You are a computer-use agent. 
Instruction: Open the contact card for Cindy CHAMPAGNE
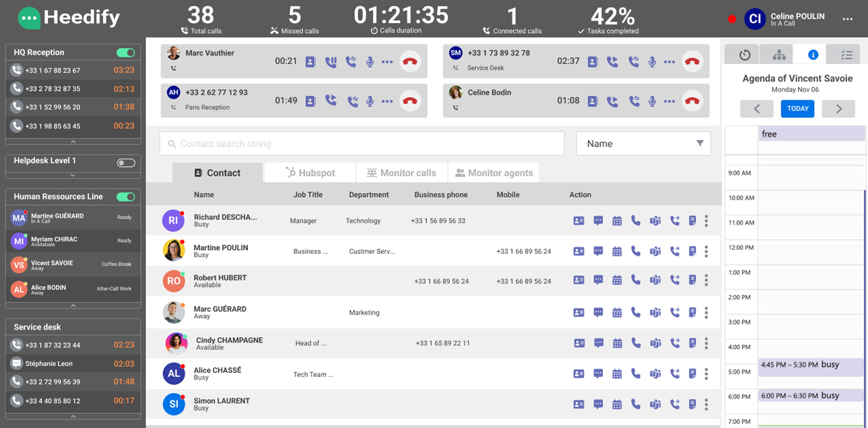pyautogui.click(x=579, y=343)
